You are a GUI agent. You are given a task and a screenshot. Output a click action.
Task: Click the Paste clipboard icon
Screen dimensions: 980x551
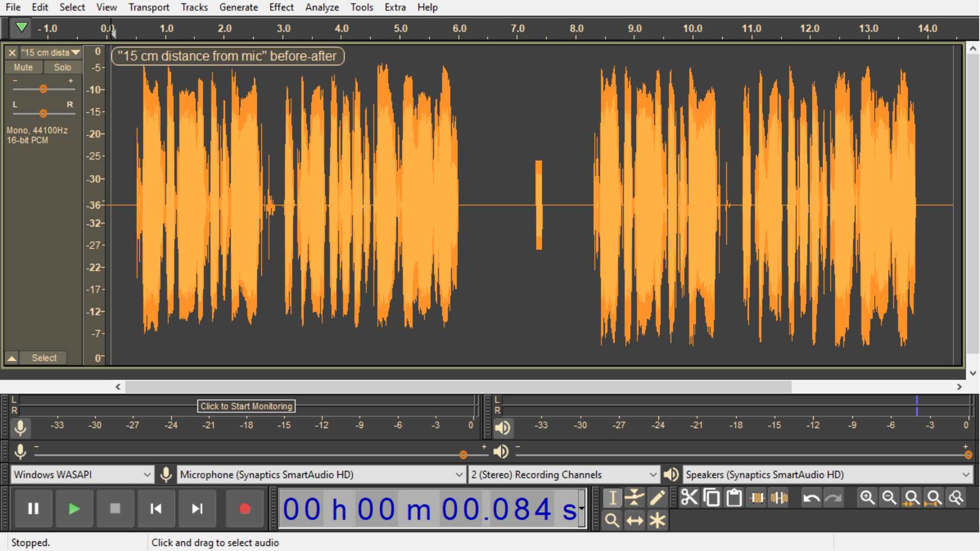coord(734,497)
